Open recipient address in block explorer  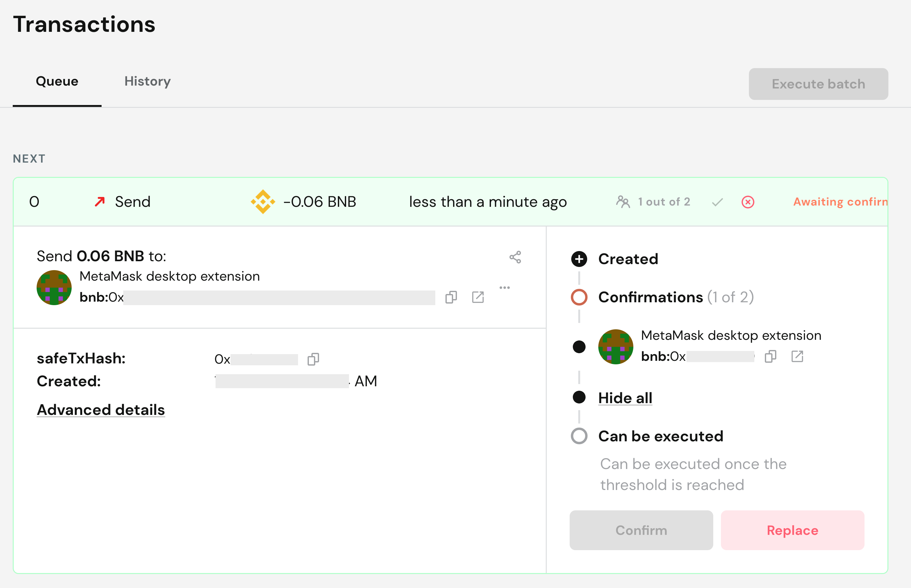(x=478, y=297)
